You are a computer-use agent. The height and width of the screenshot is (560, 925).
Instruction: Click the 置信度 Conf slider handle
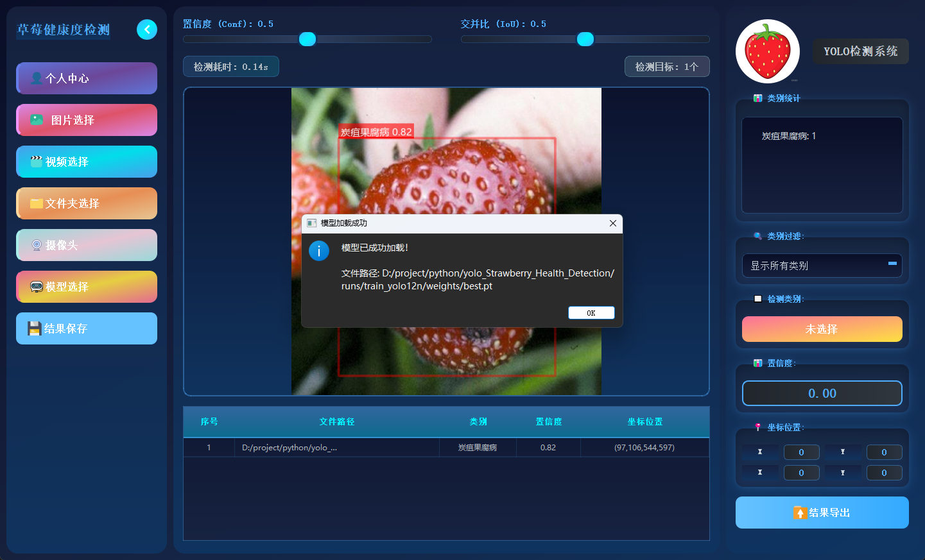(x=307, y=39)
